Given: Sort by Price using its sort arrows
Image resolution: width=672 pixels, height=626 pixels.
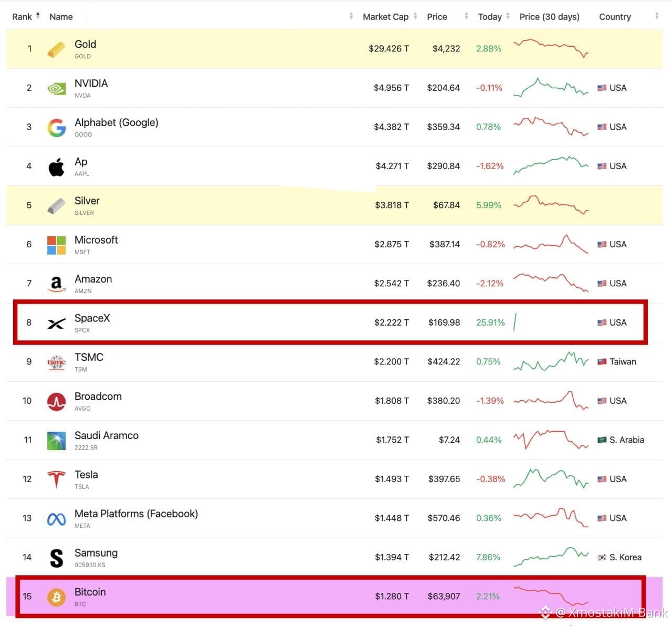Looking at the screenshot, I should click(x=466, y=16).
